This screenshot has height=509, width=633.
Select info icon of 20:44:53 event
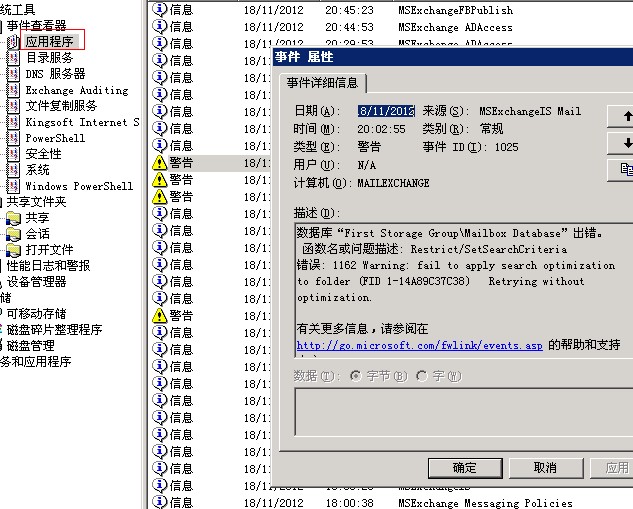(x=159, y=27)
